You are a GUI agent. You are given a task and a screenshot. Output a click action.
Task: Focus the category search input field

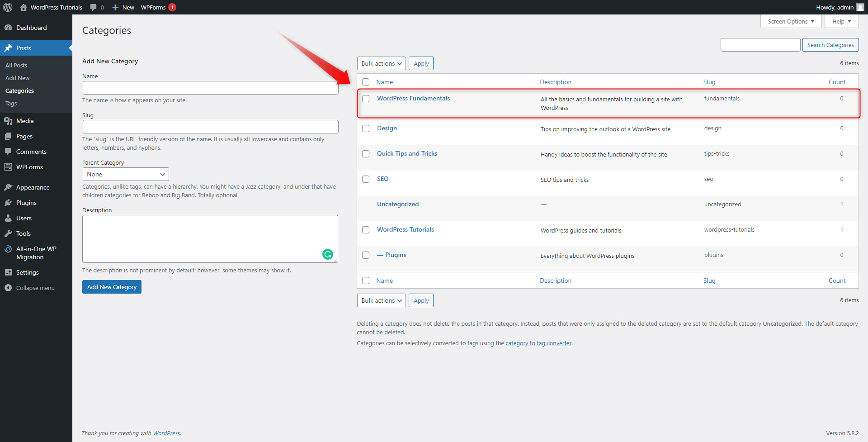click(760, 45)
